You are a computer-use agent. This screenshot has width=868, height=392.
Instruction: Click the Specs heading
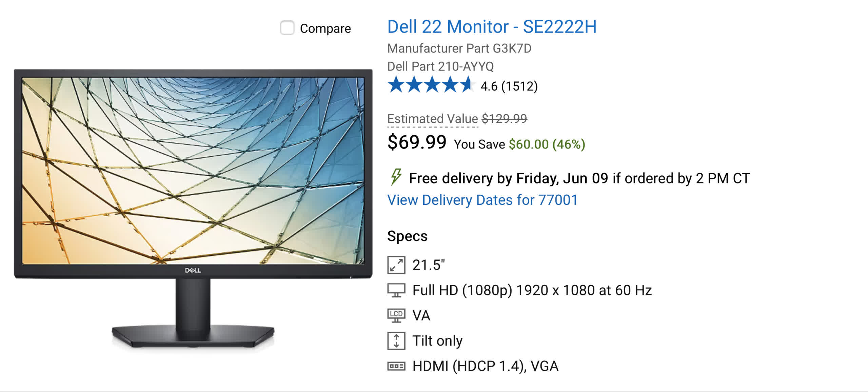[407, 236]
